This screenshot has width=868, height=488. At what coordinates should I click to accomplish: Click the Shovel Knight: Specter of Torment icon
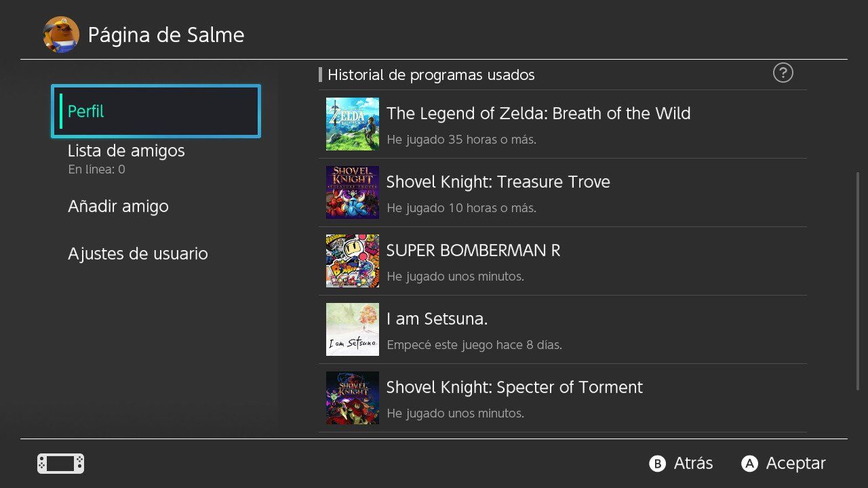(352, 398)
